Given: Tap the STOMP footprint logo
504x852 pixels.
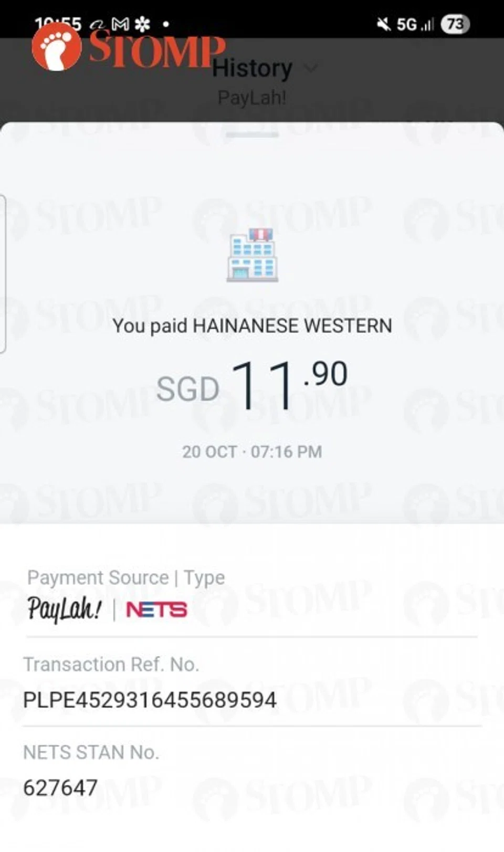Looking at the screenshot, I should click(57, 47).
